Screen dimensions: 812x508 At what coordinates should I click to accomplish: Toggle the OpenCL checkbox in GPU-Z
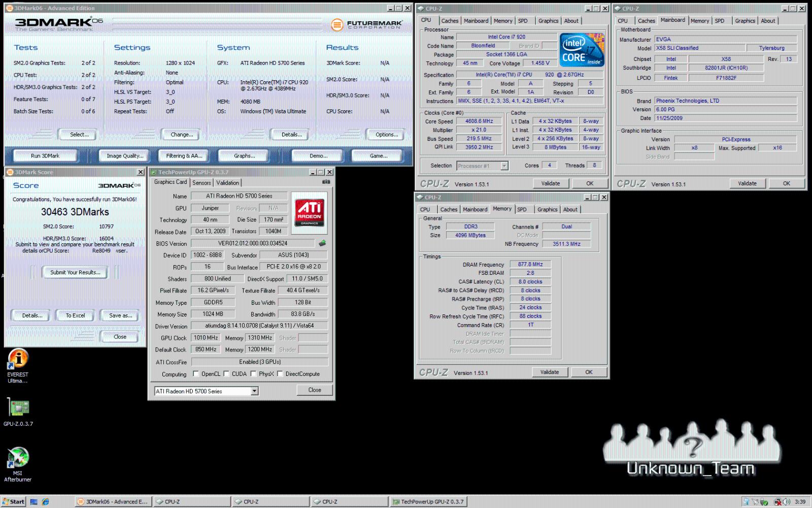point(196,374)
